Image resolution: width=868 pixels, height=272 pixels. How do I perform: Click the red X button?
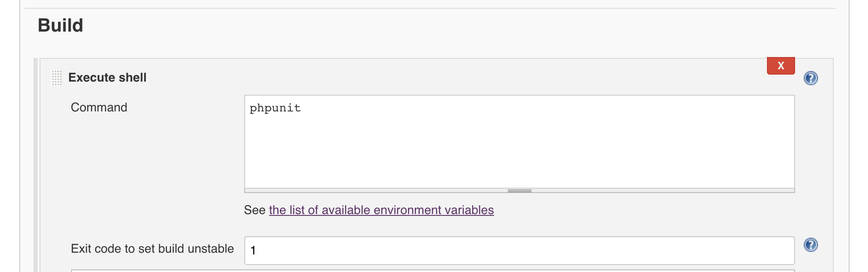(x=781, y=66)
